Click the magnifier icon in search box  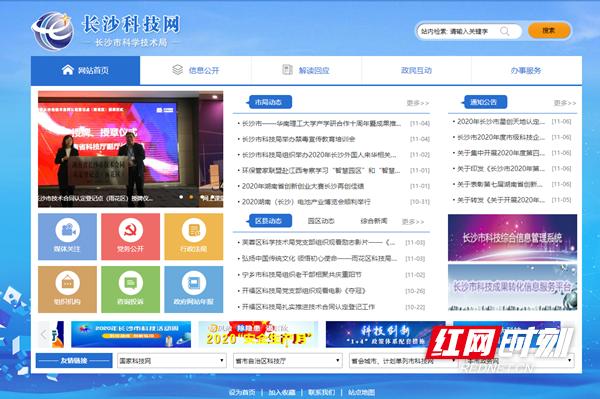point(505,31)
